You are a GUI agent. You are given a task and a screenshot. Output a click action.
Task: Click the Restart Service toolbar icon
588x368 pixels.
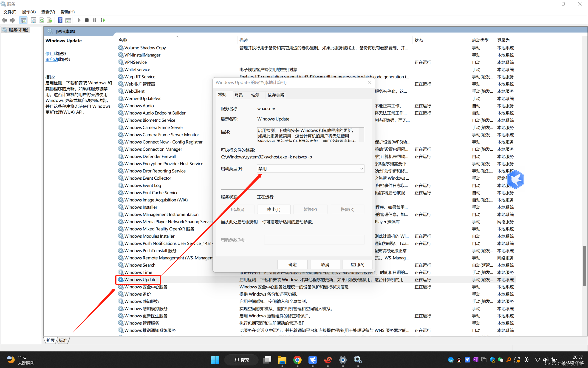pyautogui.click(x=103, y=20)
